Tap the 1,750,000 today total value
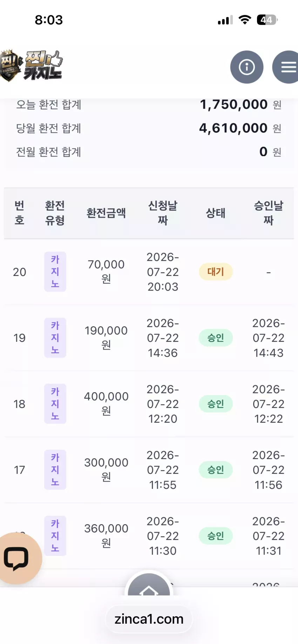 [x=234, y=104]
